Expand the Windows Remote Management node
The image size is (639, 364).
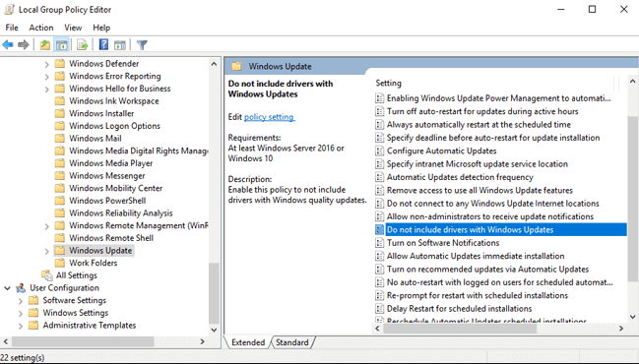47,226
